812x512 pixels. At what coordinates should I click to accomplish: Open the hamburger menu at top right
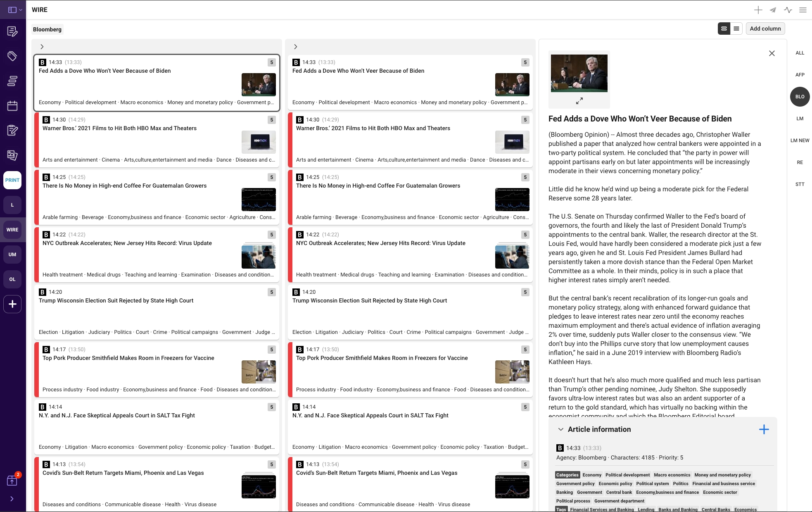pos(803,10)
